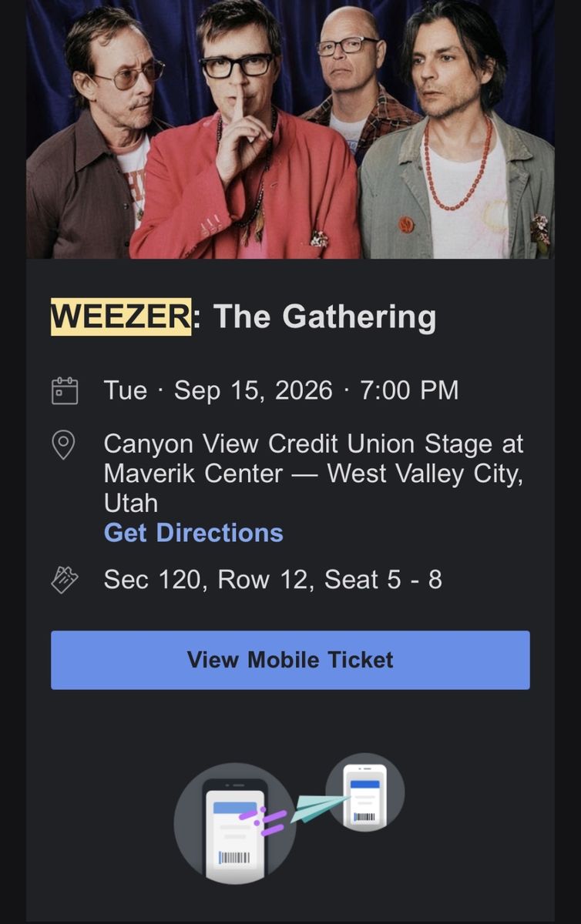The height and width of the screenshot is (924, 581).
Task: Click the calendar icon beside the date
Action: pyautogui.click(x=64, y=390)
